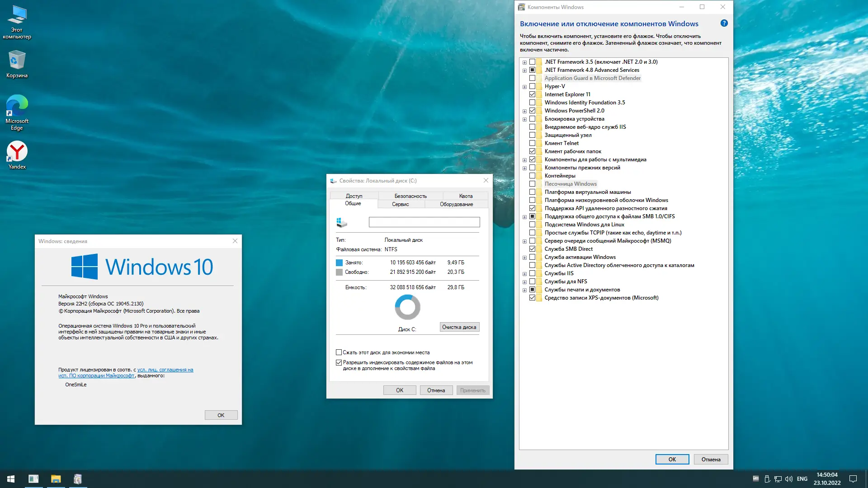Enable the Hyper-V checkbox

[x=532, y=86]
